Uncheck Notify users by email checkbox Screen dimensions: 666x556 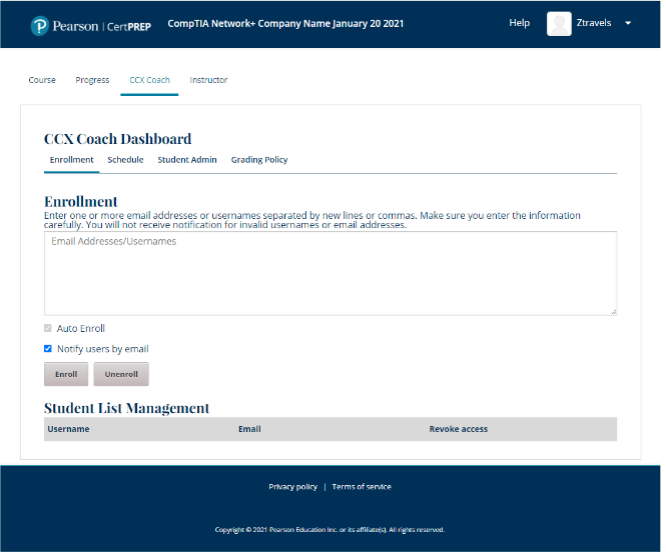click(48, 349)
